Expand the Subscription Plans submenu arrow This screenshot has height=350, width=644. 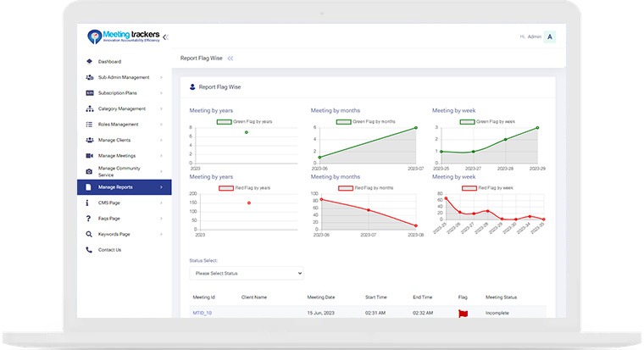[x=161, y=93]
